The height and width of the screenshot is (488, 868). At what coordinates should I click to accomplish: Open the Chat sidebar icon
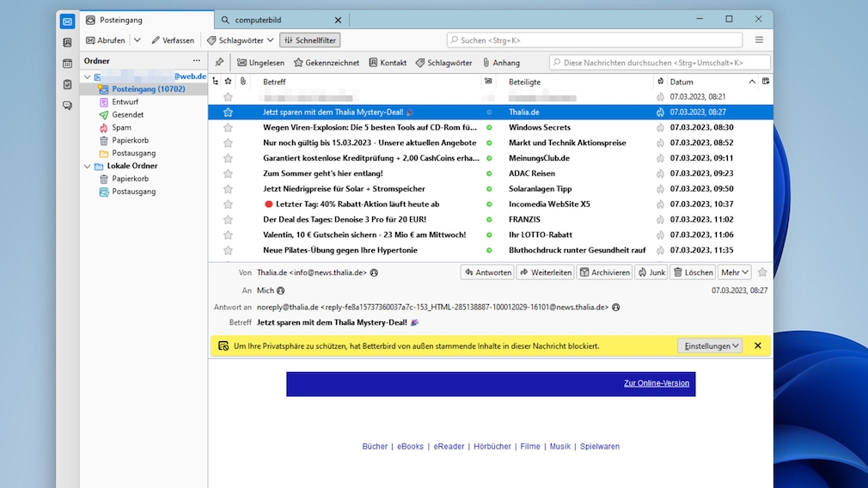(67, 106)
